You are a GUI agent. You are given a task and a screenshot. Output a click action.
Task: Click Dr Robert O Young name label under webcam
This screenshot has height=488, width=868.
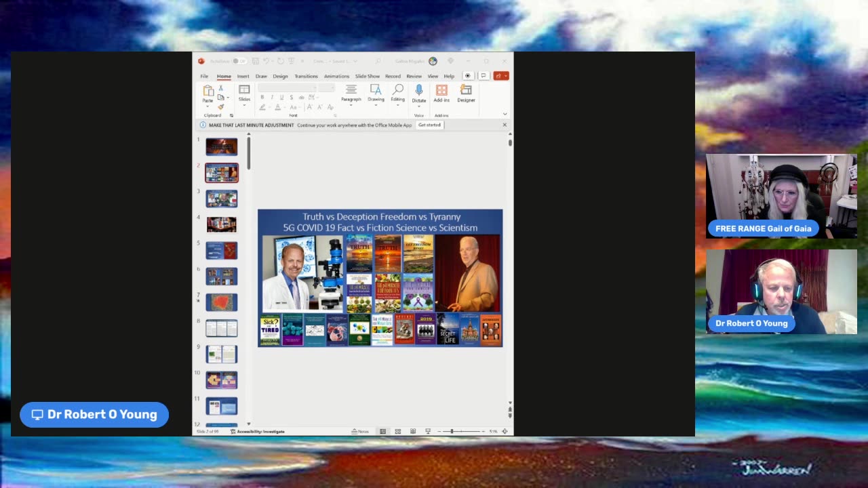click(751, 323)
